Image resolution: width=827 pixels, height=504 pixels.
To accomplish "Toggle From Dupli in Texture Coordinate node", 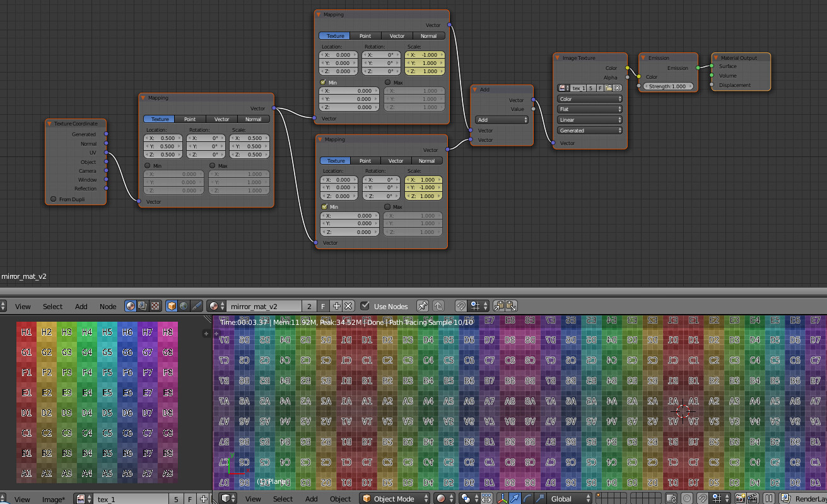I will (x=54, y=199).
